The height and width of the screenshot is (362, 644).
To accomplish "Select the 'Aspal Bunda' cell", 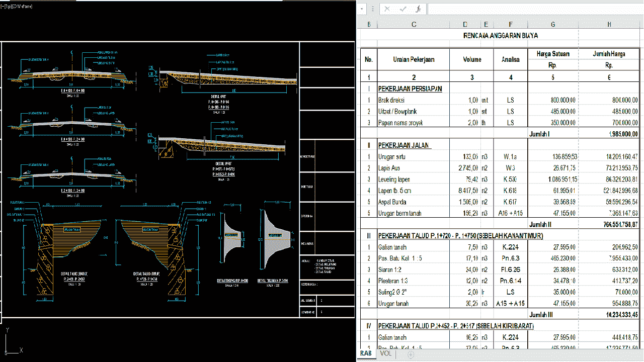I will (x=414, y=202).
